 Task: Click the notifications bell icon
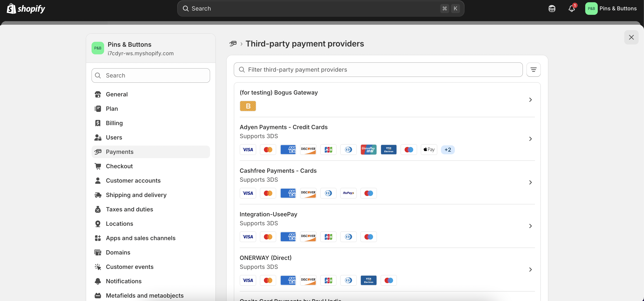572,9
